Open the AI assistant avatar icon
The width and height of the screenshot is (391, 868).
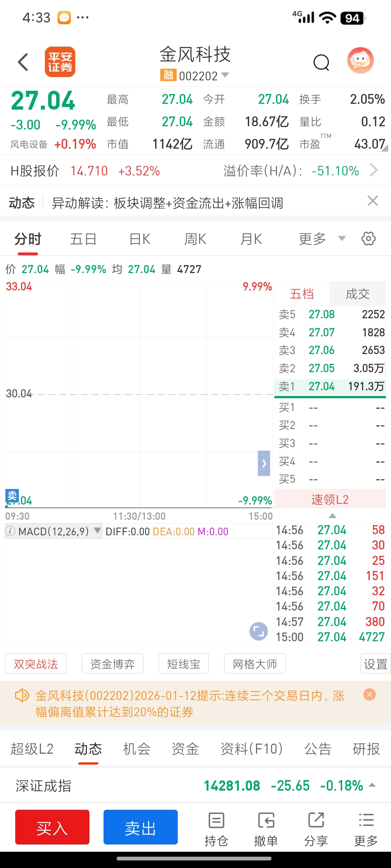[x=361, y=60]
